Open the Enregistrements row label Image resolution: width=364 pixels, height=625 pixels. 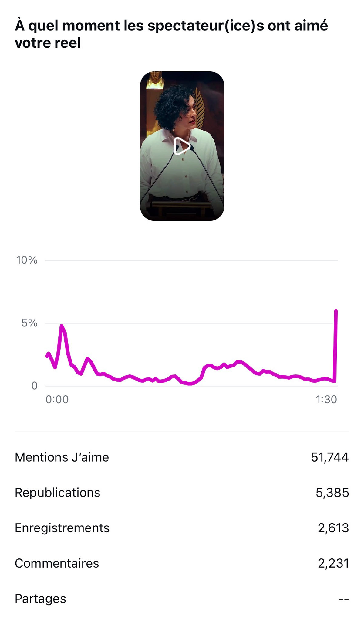click(x=62, y=528)
